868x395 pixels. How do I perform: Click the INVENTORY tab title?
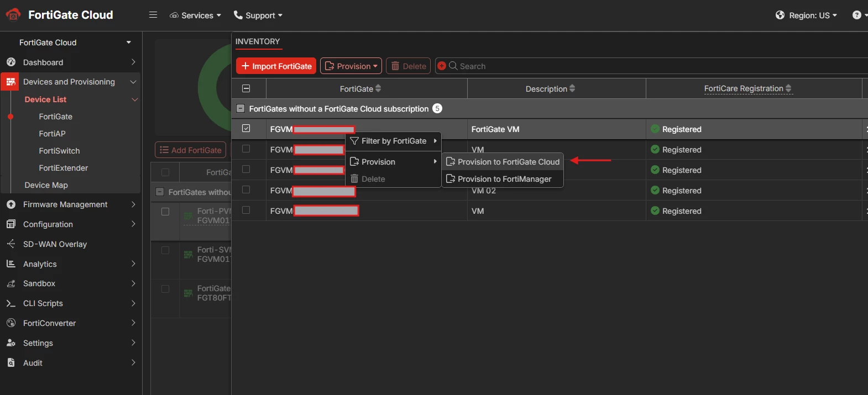pos(258,41)
